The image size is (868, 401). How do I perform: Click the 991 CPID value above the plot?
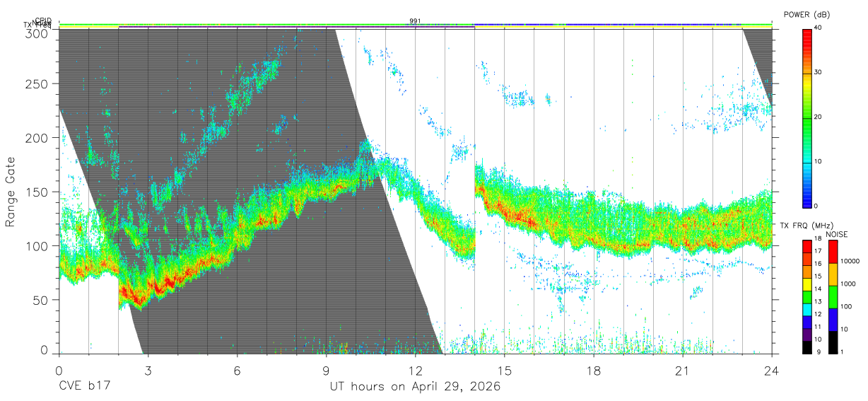(415, 21)
